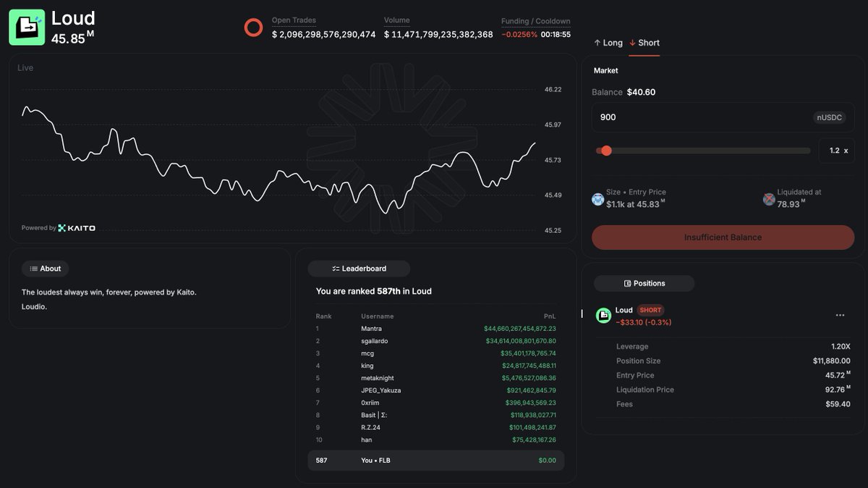The width and height of the screenshot is (868, 488).
Task: Click the Loud 45.85 price heading
Action: pyautogui.click(x=73, y=28)
